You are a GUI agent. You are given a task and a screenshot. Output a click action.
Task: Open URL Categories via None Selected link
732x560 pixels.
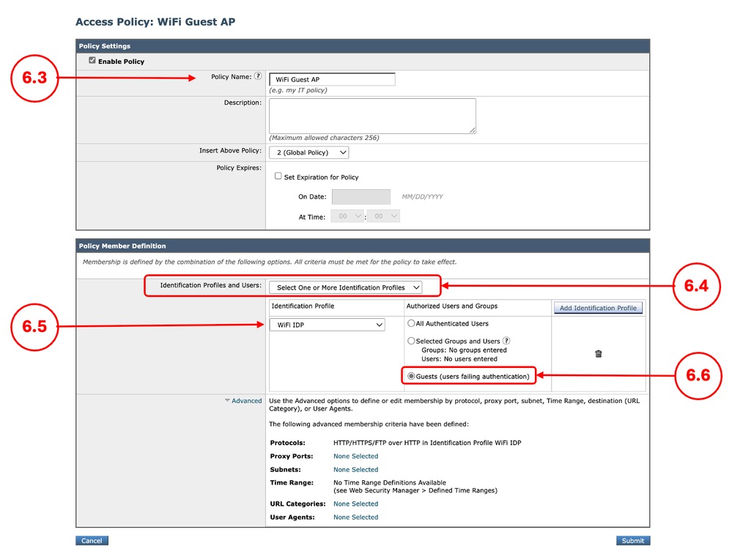tap(355, 504)
